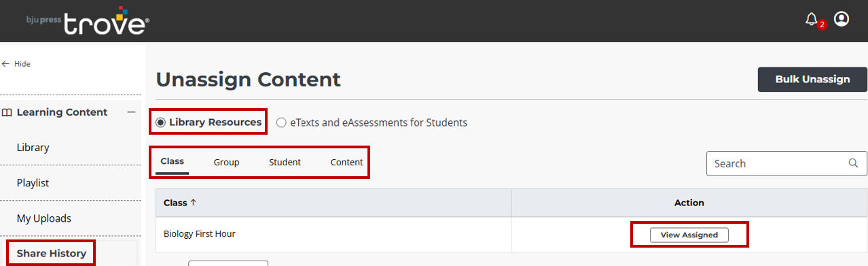Click the Hide sidebar arrow icon
This screenshot has height=266, width=868.
click(x=5, y=64)
